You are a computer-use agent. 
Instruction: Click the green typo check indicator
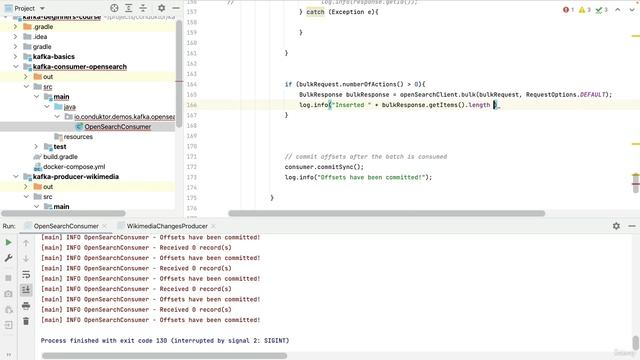tap(601, 10)
